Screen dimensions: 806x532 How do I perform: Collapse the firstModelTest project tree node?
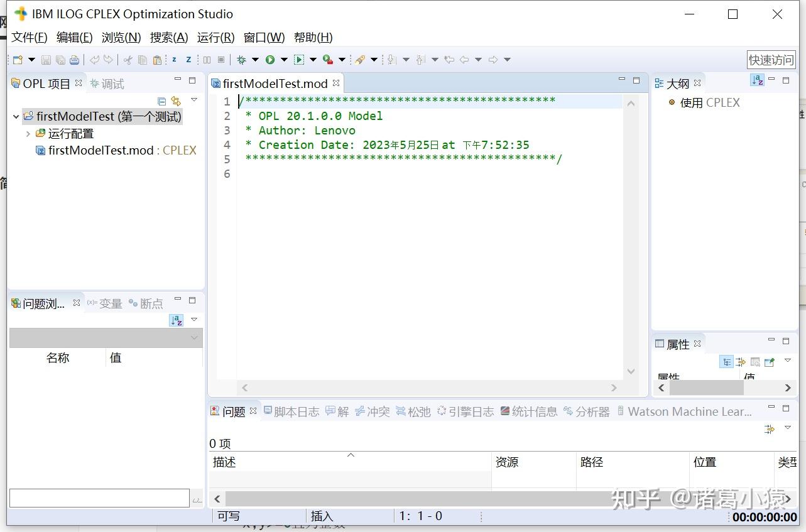tap(16, 116)
